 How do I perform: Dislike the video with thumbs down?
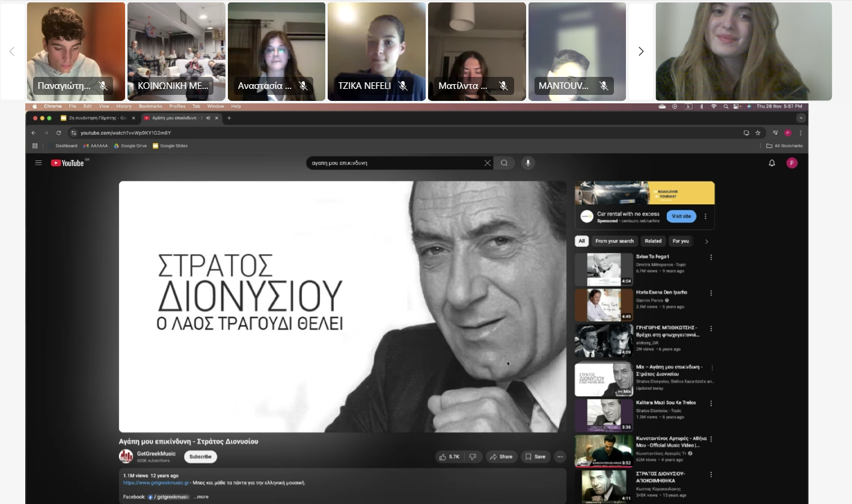click(473, 457)
